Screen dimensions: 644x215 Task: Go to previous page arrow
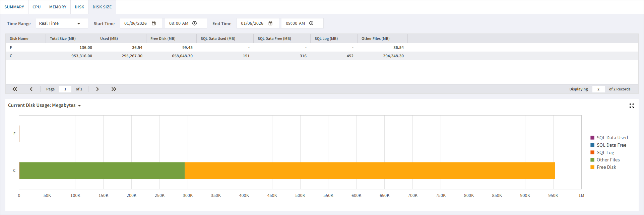pos(31,89)
